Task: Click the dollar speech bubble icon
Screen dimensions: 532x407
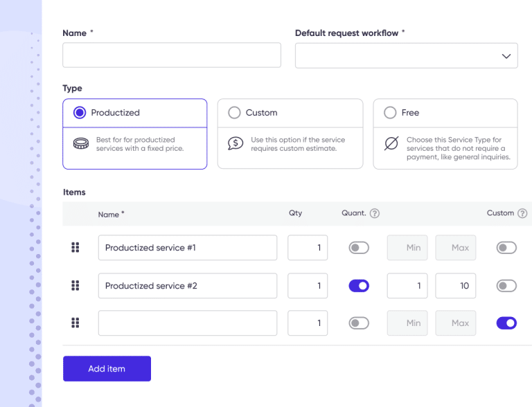Action: [236, 144]
